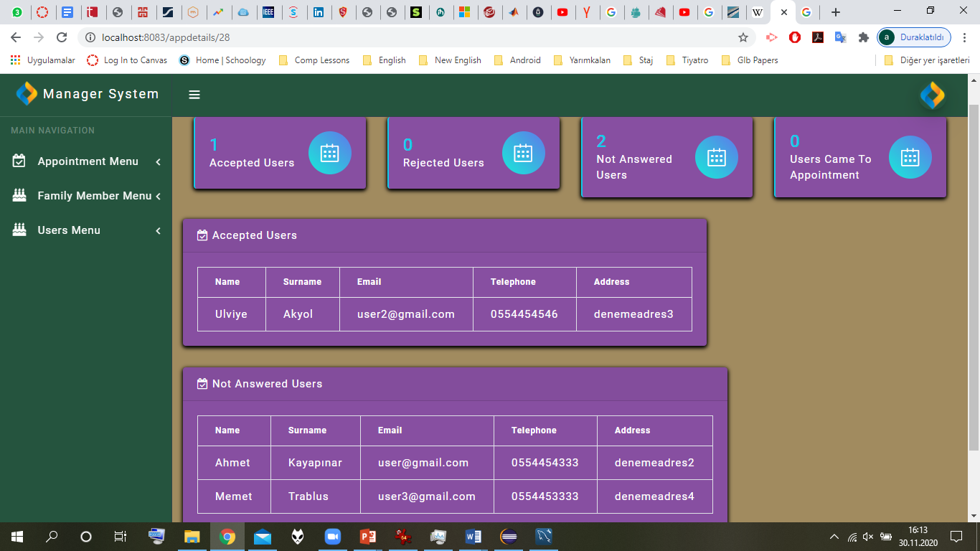Click the calendar icon on Rejected Users card
The width and height of the screenshot is (980, 551).
pos(524,153)
